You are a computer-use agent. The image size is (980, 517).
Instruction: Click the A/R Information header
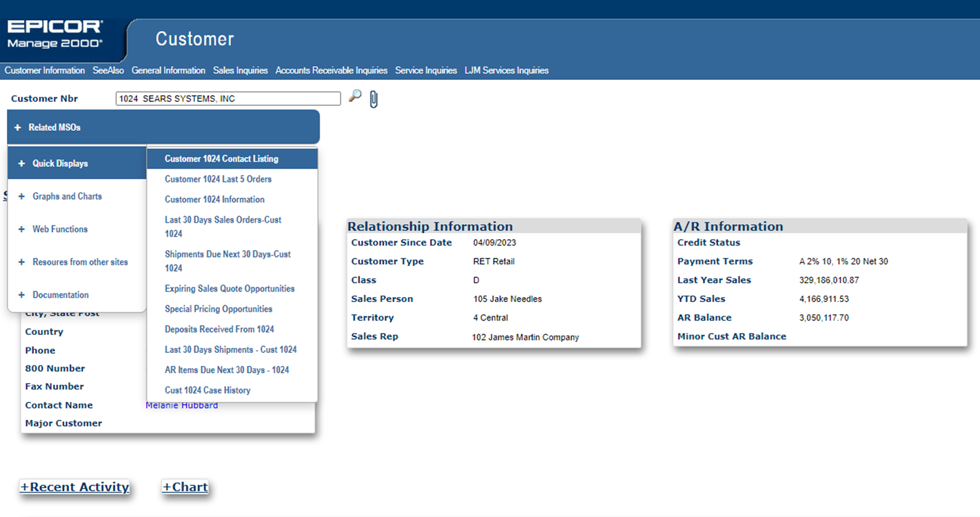(x=728, y=226)
